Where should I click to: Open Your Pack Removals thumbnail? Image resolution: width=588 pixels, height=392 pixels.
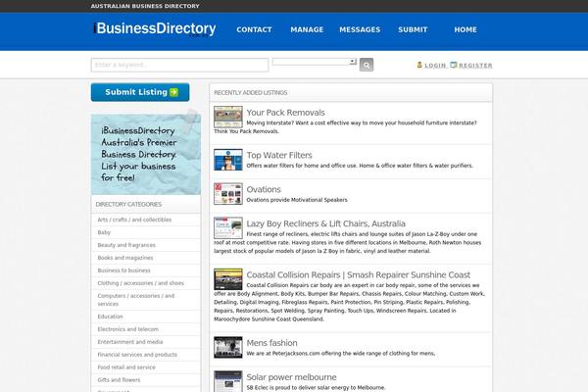(228, 117)
